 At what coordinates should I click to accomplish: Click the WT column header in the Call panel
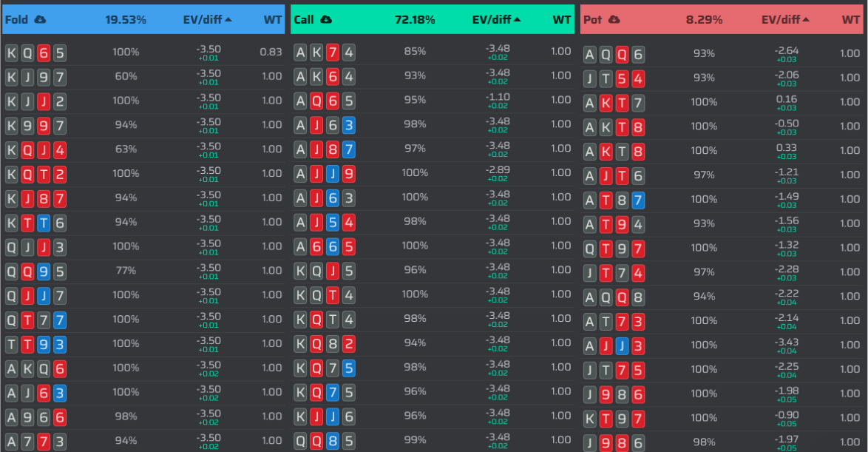[x=562, y=20]
